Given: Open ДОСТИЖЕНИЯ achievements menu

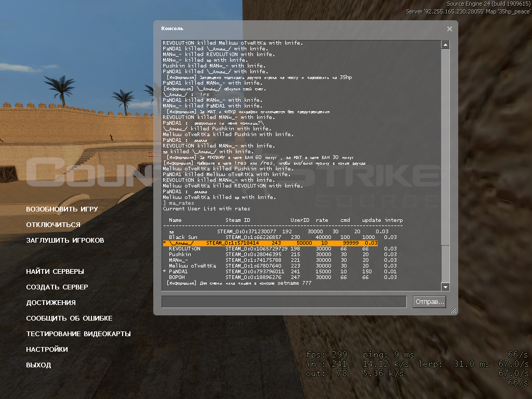Looking at the screenshot, I should coord(51,303).
